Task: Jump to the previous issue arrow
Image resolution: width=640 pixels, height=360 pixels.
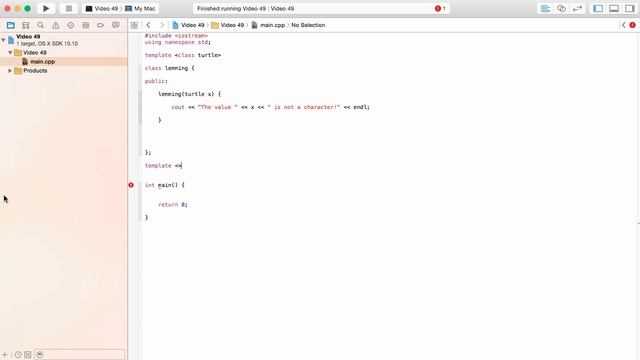Action: coord(624,25)
